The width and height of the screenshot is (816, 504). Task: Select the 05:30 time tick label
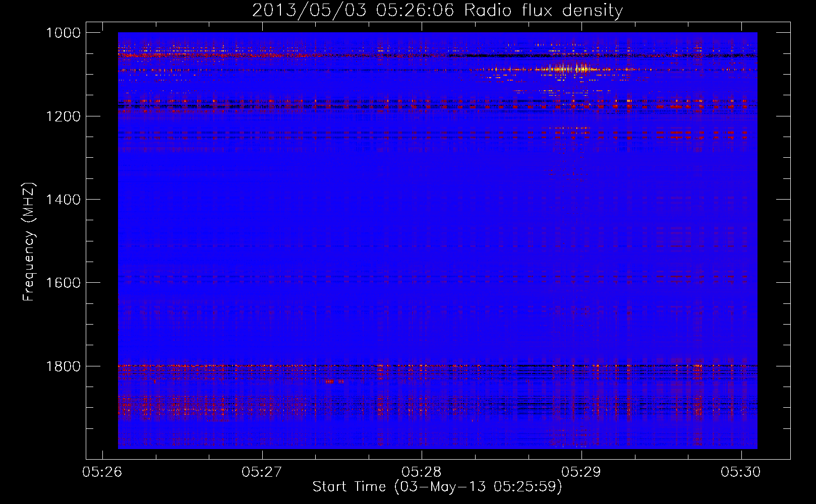click(740, 472)
